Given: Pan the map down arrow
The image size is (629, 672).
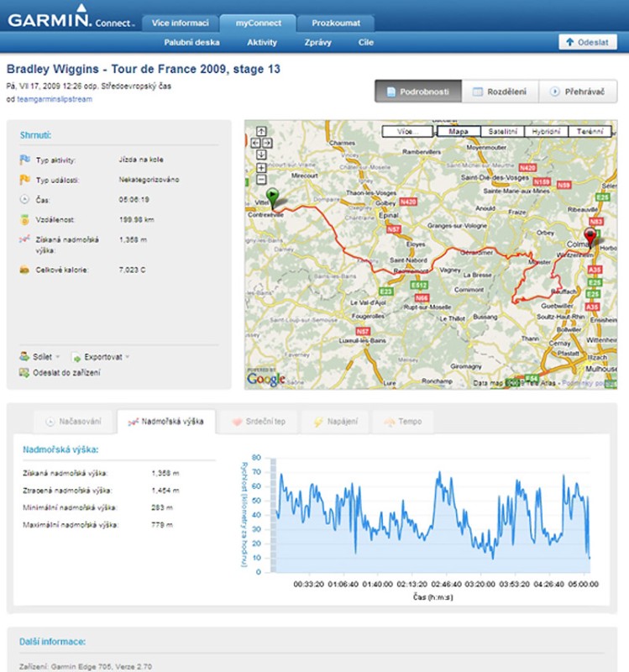Looking at the screenshot, I should (261, 155).
